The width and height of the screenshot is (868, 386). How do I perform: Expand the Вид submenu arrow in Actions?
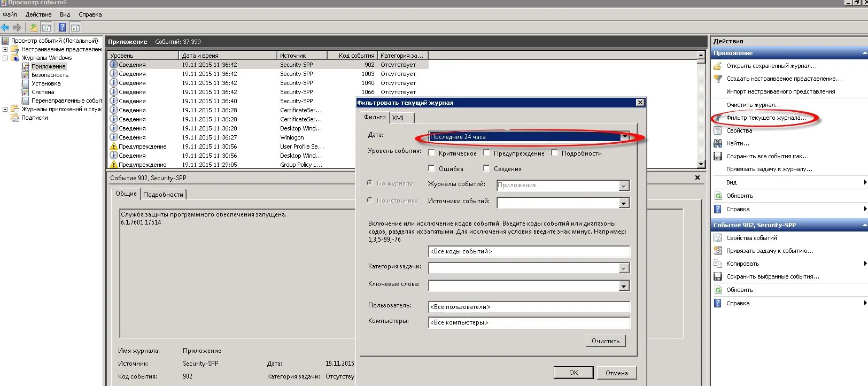pyautogui.click(x=865, y=182)
